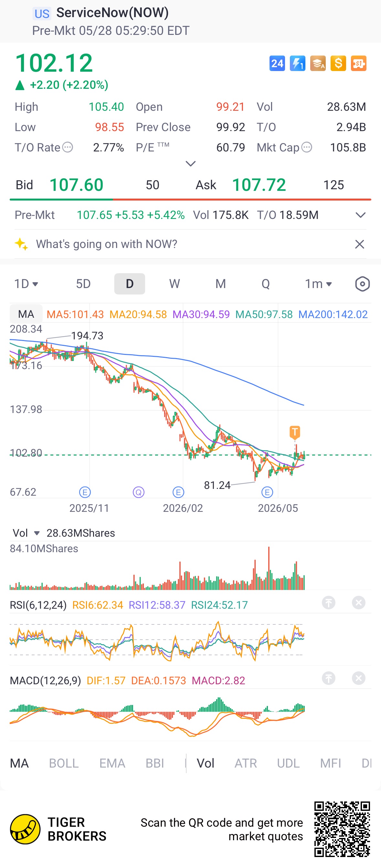381x868 pixels.
Task: Switch chart to W weekly period
Action: tap(174, 284)
